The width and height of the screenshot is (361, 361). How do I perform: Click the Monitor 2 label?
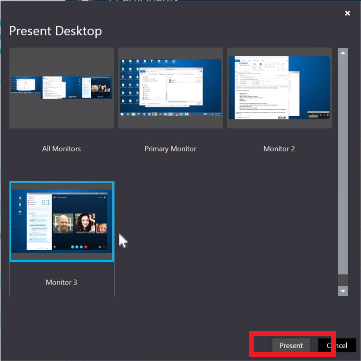[x=279, y=149]
